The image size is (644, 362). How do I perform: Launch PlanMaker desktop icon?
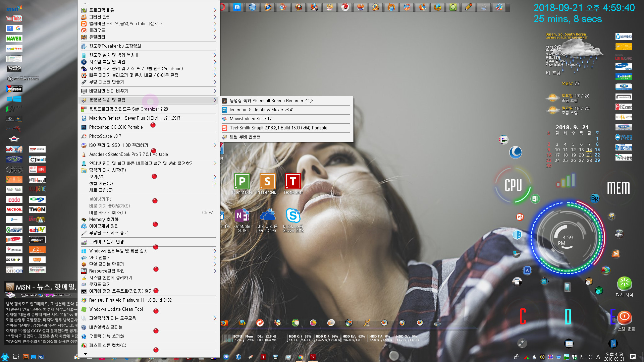point(242,184)
